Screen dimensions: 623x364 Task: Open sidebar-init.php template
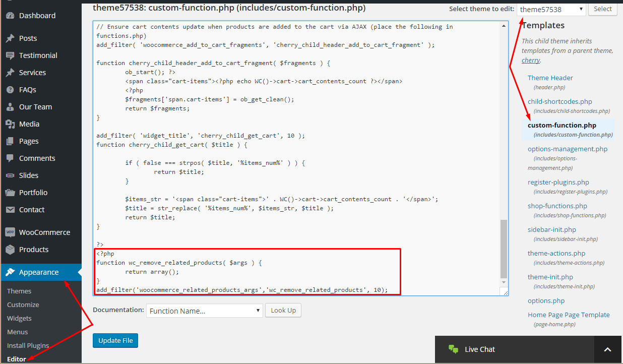click(x=552, y=229)
